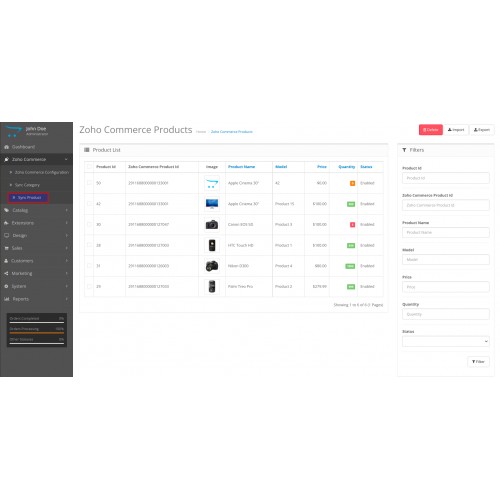Sort table by Model column header

[281, 167]
